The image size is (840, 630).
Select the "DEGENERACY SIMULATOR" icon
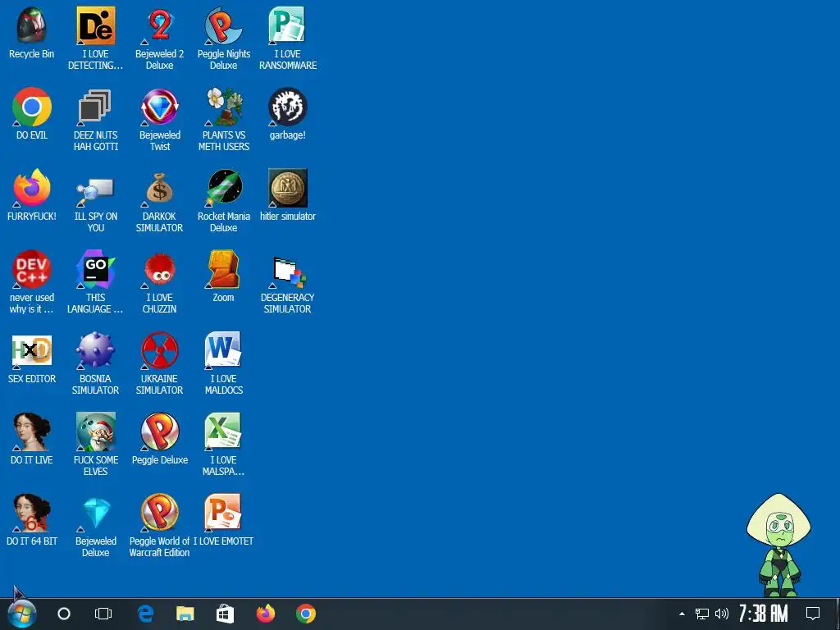(x=288, y=271)
